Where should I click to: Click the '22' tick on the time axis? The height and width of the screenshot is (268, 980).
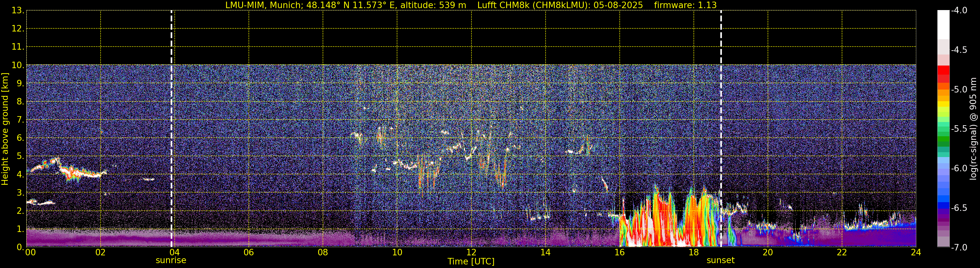[842, 252]
